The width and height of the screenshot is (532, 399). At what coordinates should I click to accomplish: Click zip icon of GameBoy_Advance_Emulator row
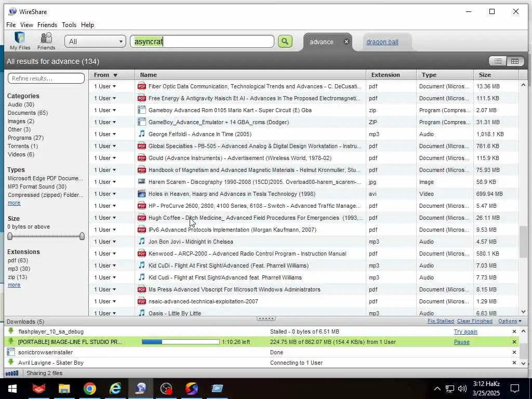pyautogui.click(x=142, y=122)
